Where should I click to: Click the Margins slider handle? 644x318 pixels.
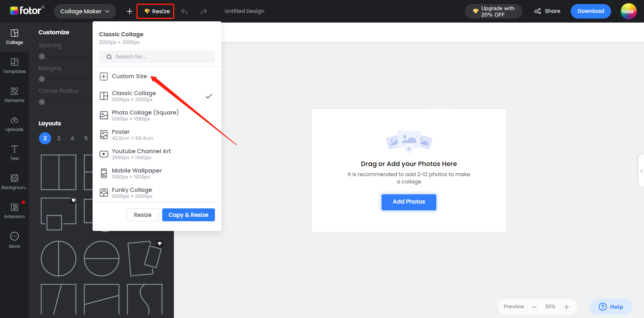click(x=42, y=79)
